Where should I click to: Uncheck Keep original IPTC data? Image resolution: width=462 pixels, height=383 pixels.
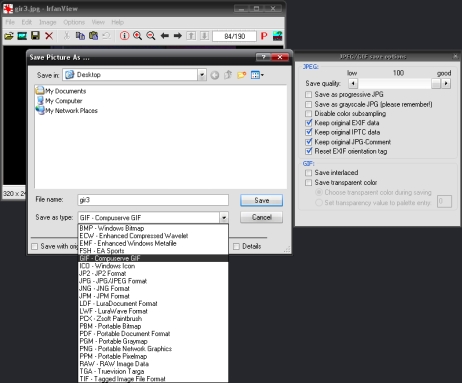pyautogui.click(x=309, y=132)
